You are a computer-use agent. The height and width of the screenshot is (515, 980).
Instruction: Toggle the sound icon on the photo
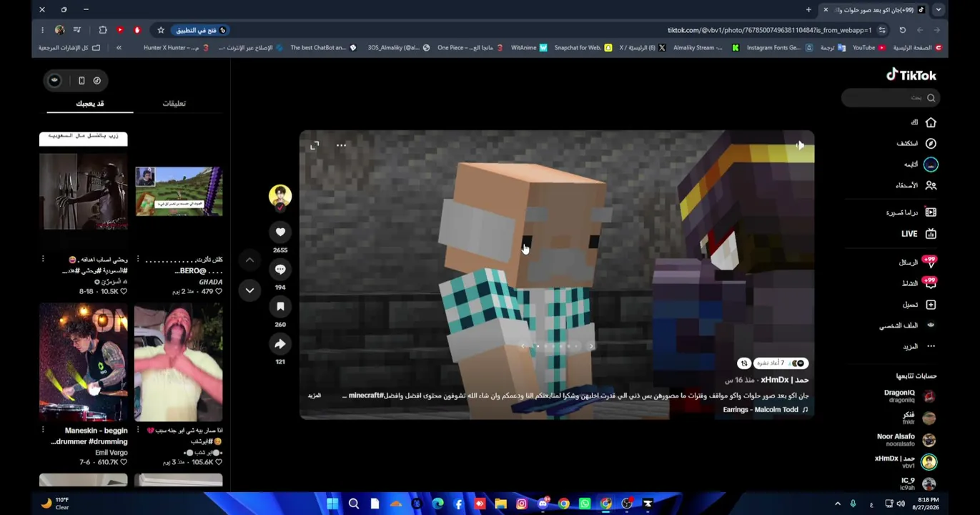tap(799, 145)
